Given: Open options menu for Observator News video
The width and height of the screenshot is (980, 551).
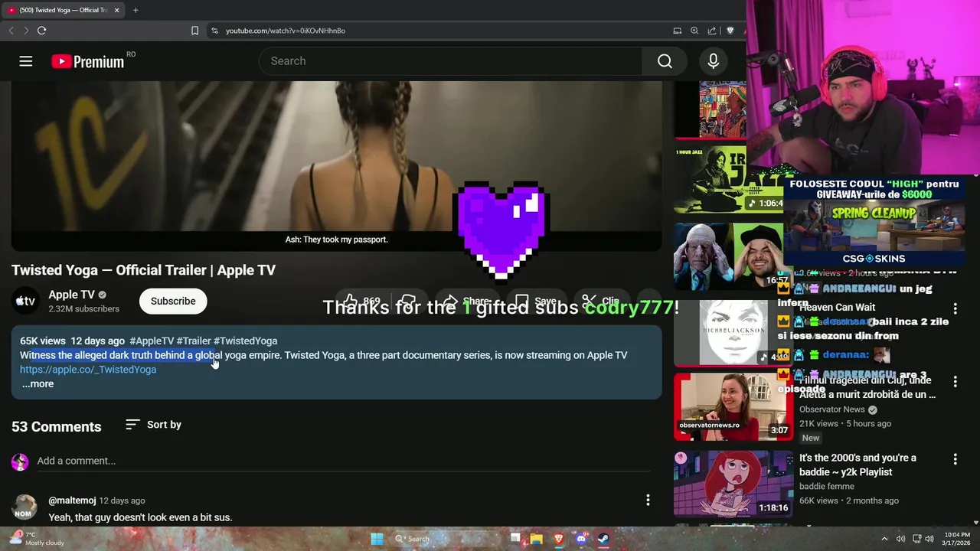Looking at the screenshot, I should tap(955, 382).
